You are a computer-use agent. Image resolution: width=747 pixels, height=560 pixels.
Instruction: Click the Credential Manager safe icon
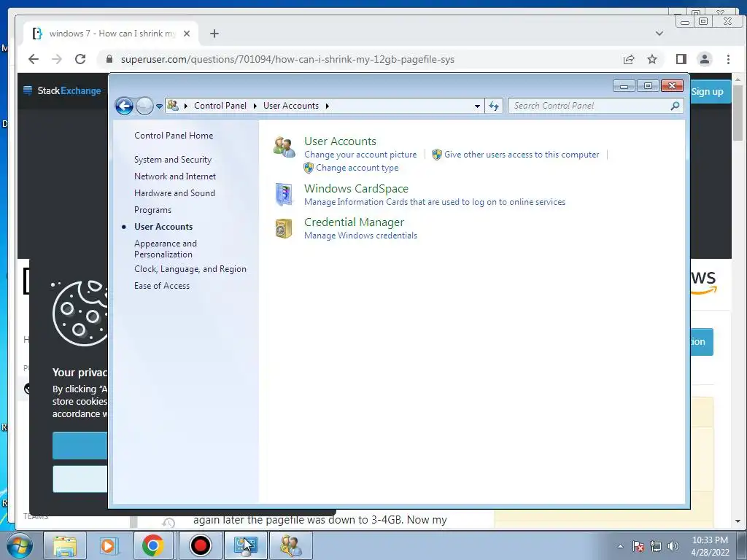coord(284,228)
